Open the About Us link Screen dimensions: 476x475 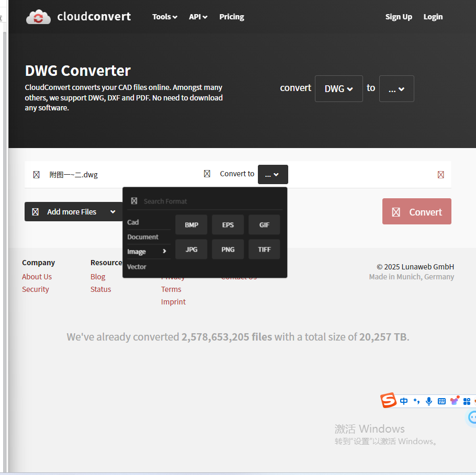click(x=37, y=277)
